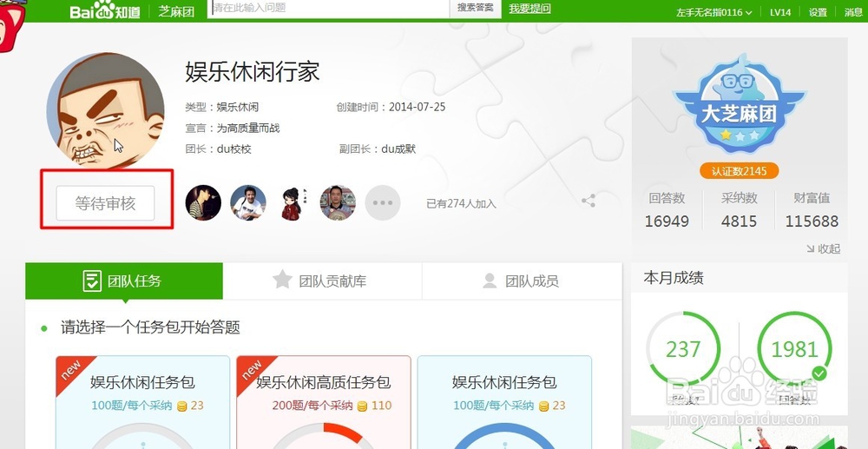Click the 宣言：为高质量而战 text
The height and width of the screenshot is (449, 868).
click(233, 129)
